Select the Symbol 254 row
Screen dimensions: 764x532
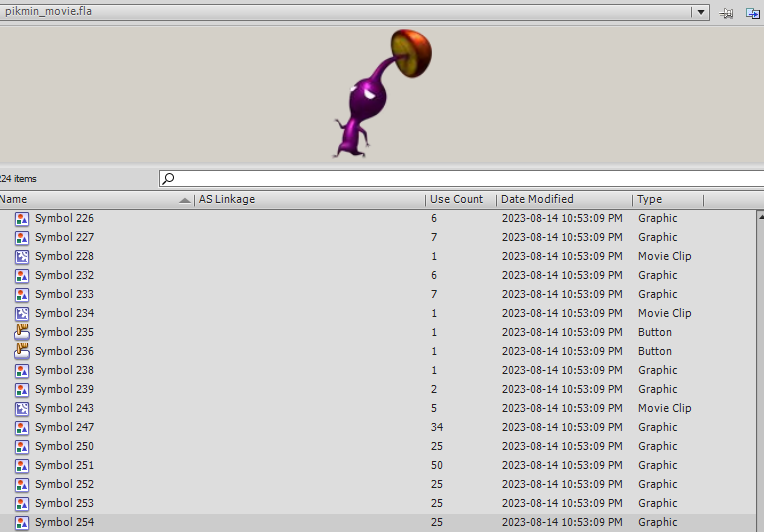[64, 522]
